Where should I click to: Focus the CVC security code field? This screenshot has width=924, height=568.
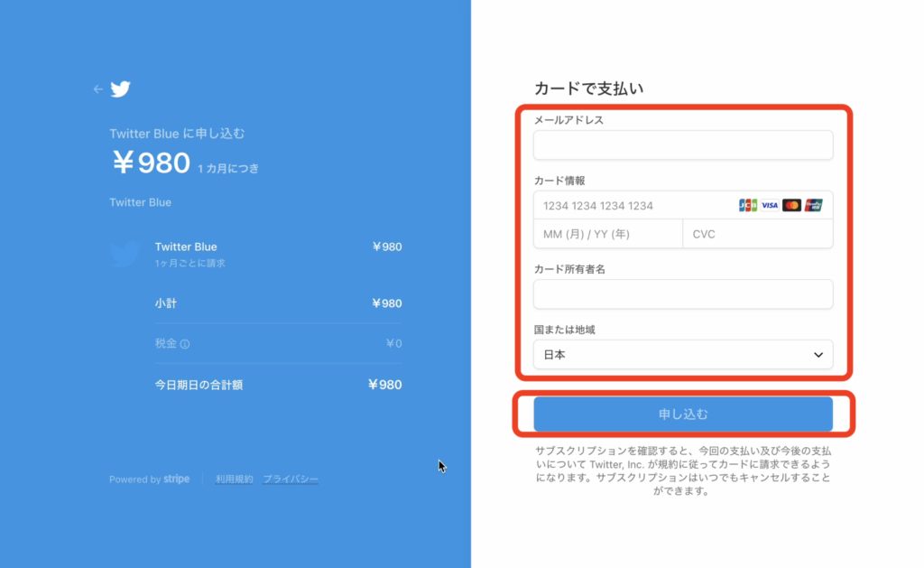[x=758, y=234]
